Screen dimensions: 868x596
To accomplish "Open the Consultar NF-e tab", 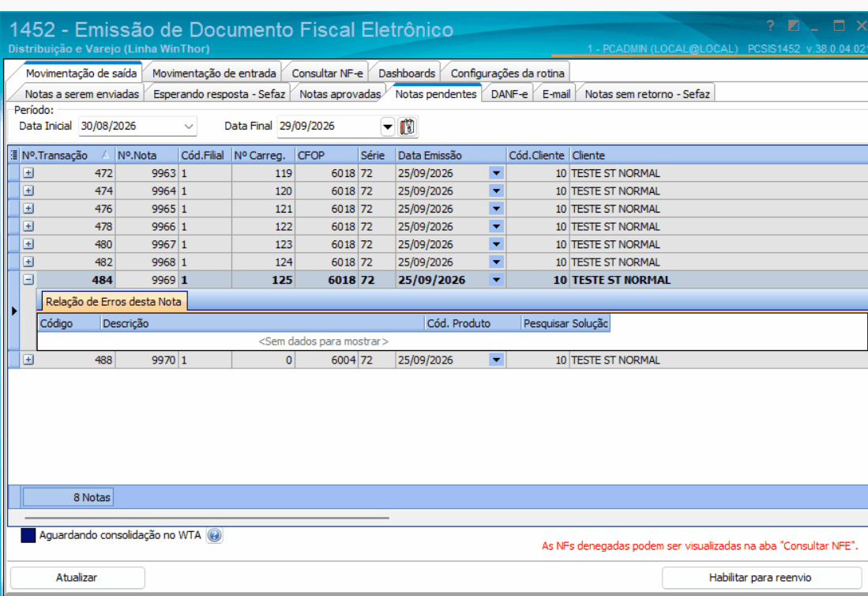I will click(x=327, y=73).
